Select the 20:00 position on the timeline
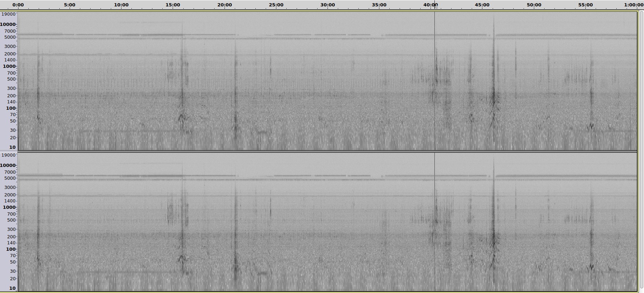The image size is (644, 293). tap(224, 5)
